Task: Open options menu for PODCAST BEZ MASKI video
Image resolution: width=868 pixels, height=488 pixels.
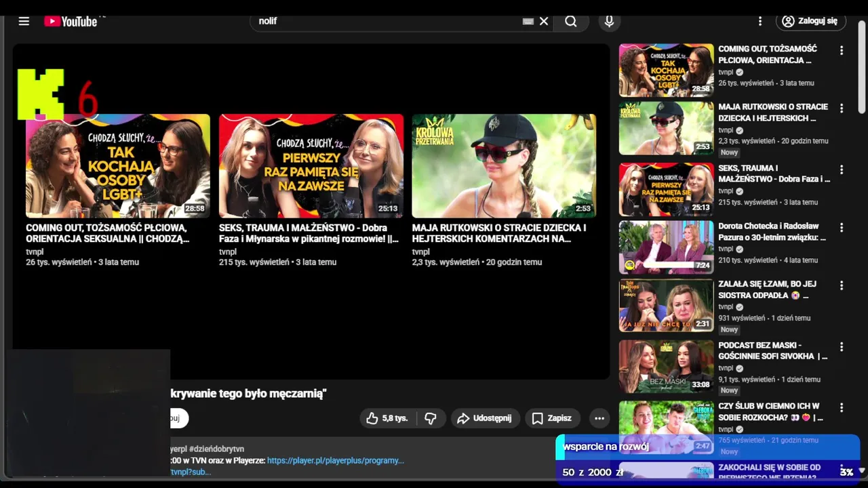Action: coord(842,347)
